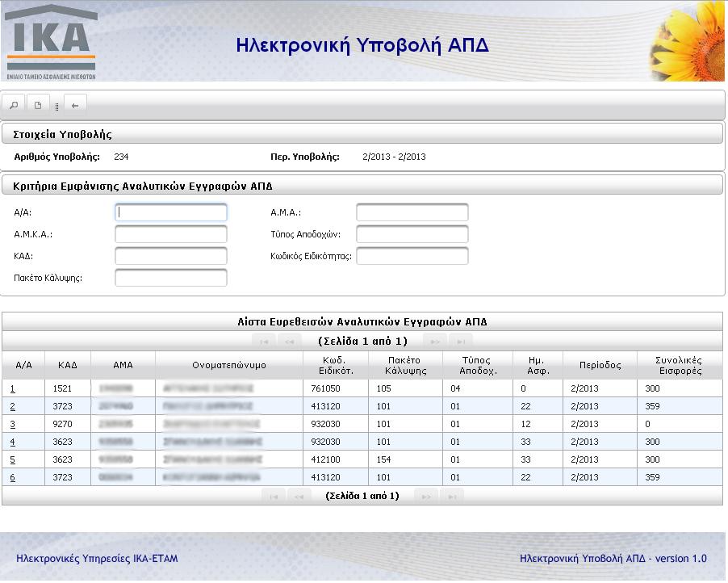Select earnings type 04 in row 1
Screen dimensions: 728x583
[x=455, y=388]
